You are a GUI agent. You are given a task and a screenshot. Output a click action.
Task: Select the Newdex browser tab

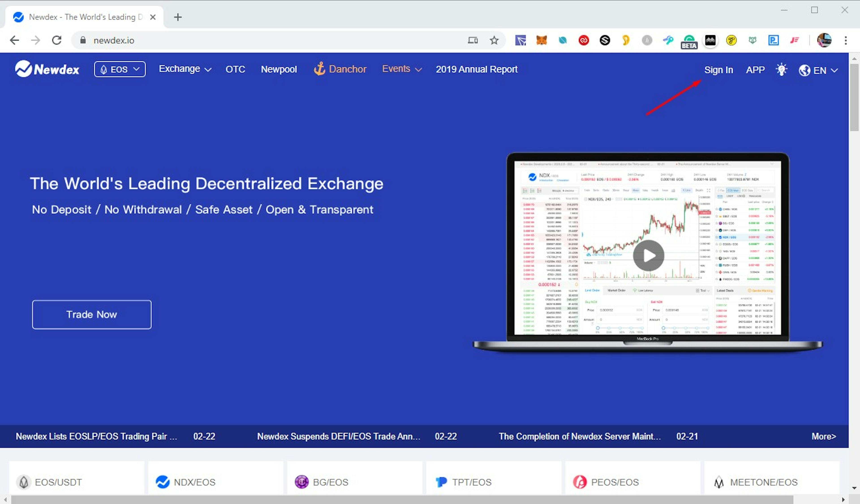(84, 17)
